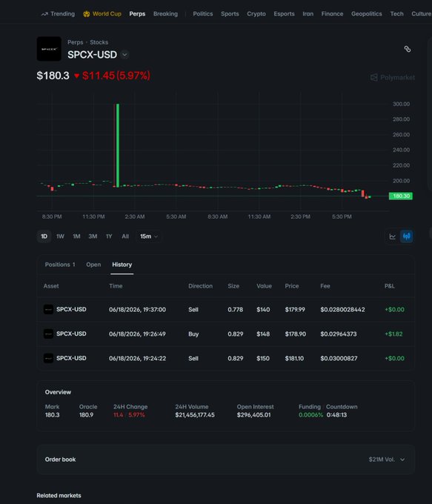Expand the Order book section

[226, 460]
